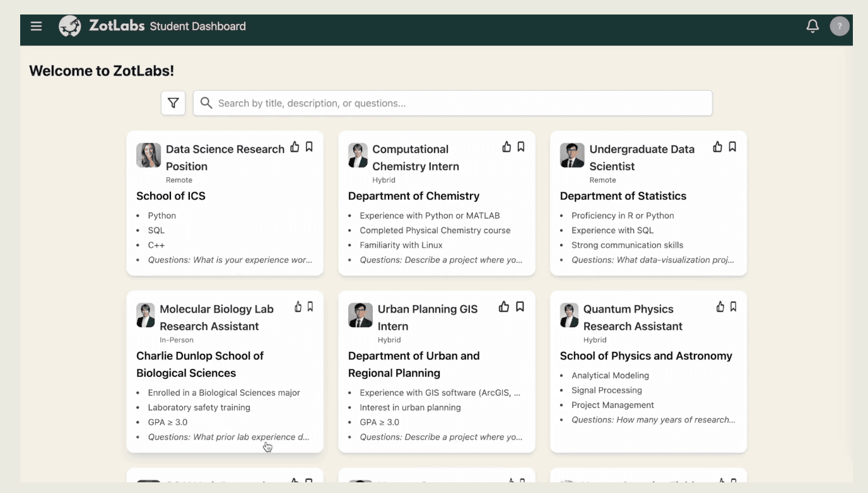
Task: Click the Molecular Biology Lab profile photo
Action: pyautogui.click(x=146, y=315)
